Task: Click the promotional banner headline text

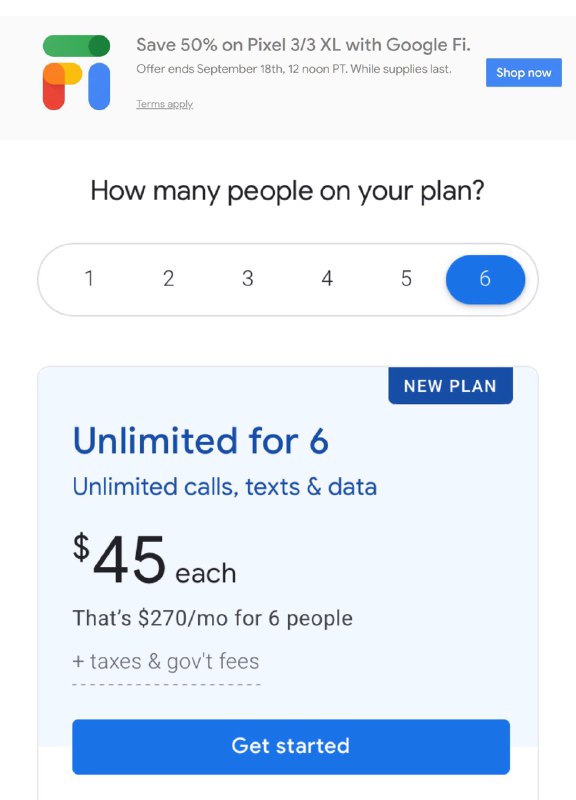Action: pyautogui.click(x=306, y=45)
